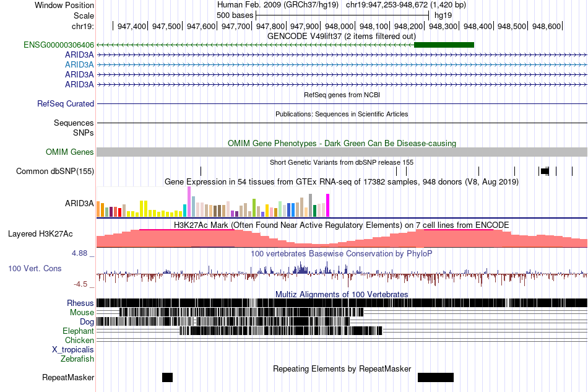Click the SNPs track label
Image resolution: width=588 pixels, height=392 pixels.
(x=84, y=133)
